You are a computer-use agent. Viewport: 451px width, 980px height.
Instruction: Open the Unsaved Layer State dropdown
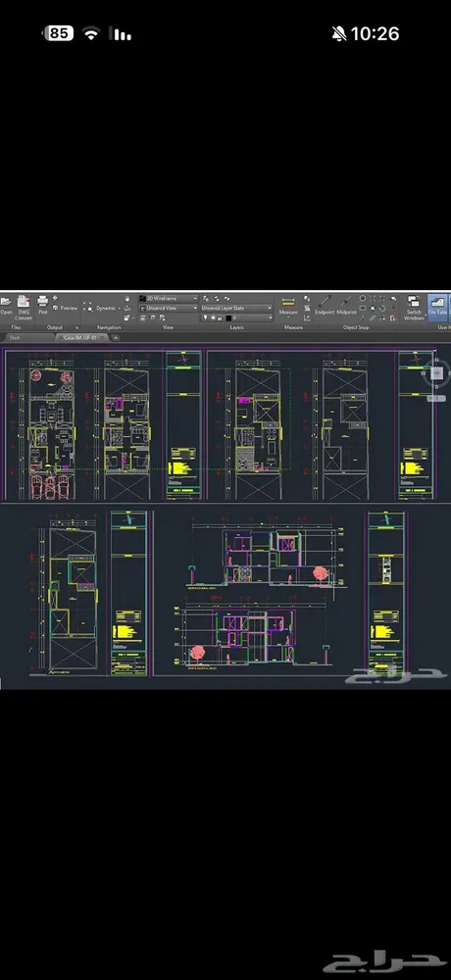coord(236,308)
